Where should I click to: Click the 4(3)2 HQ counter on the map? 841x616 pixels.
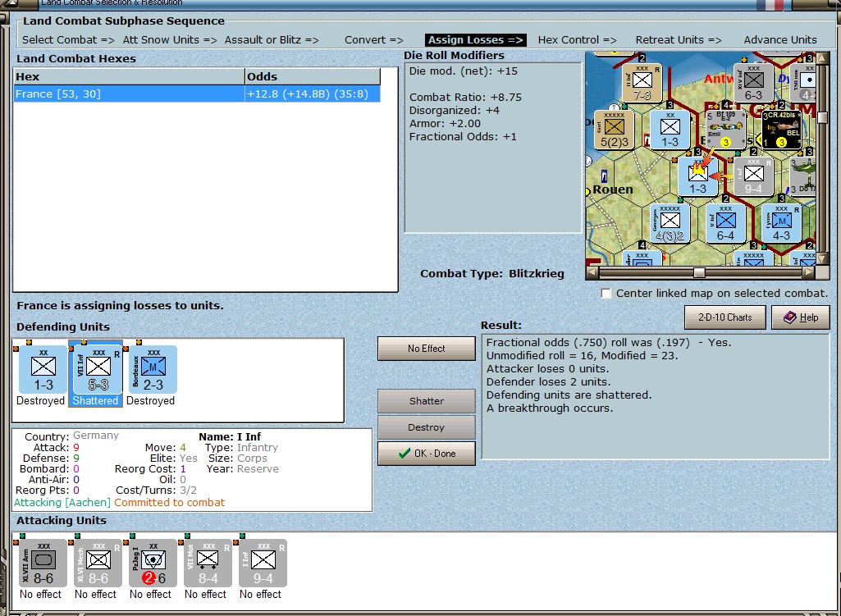[x=670, y=223]
